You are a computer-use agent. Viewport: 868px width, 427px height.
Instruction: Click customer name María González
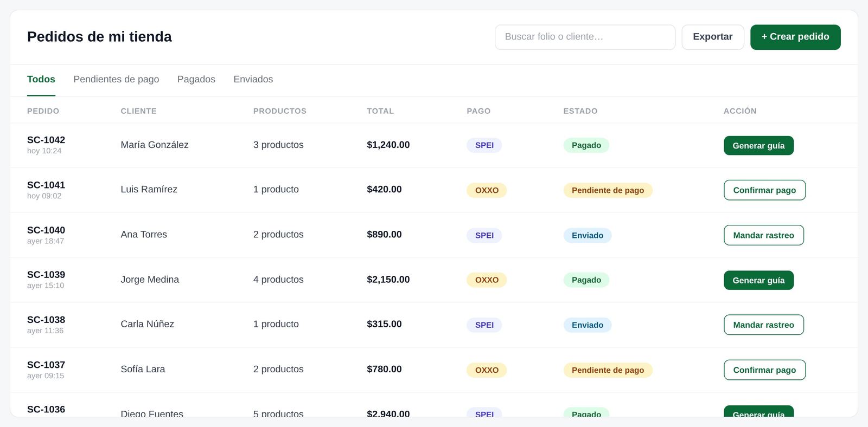pos(155,145)
